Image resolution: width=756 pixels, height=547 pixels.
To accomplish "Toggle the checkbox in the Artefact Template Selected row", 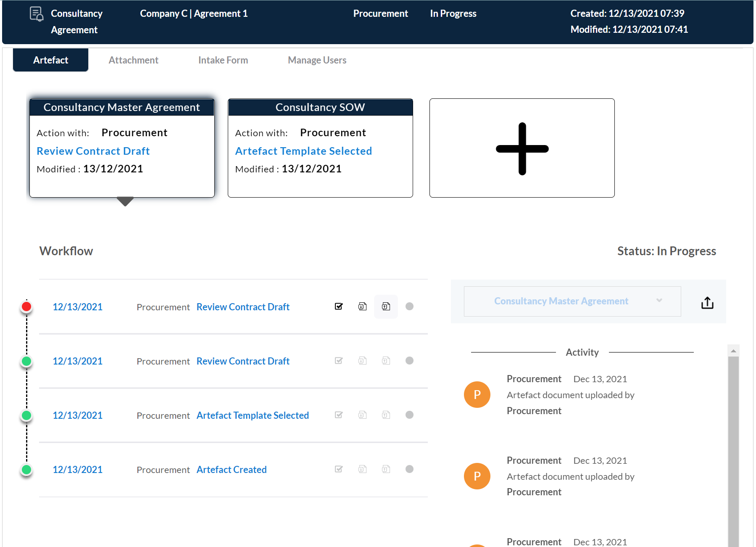I will [339, 415].
